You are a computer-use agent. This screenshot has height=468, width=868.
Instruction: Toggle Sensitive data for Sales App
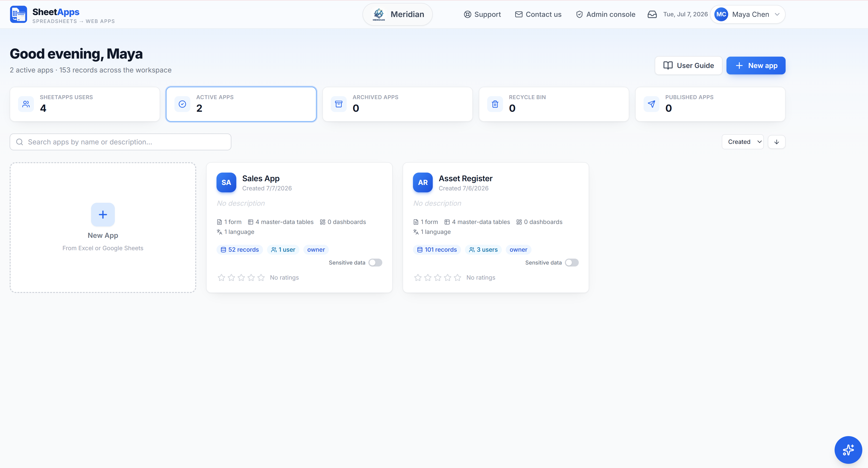tap(375, 263)
